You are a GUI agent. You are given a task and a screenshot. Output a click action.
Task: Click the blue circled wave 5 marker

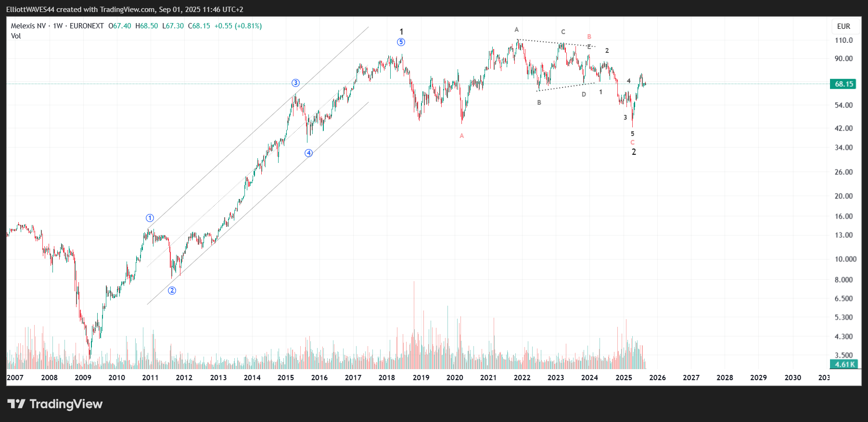[401, 42]
